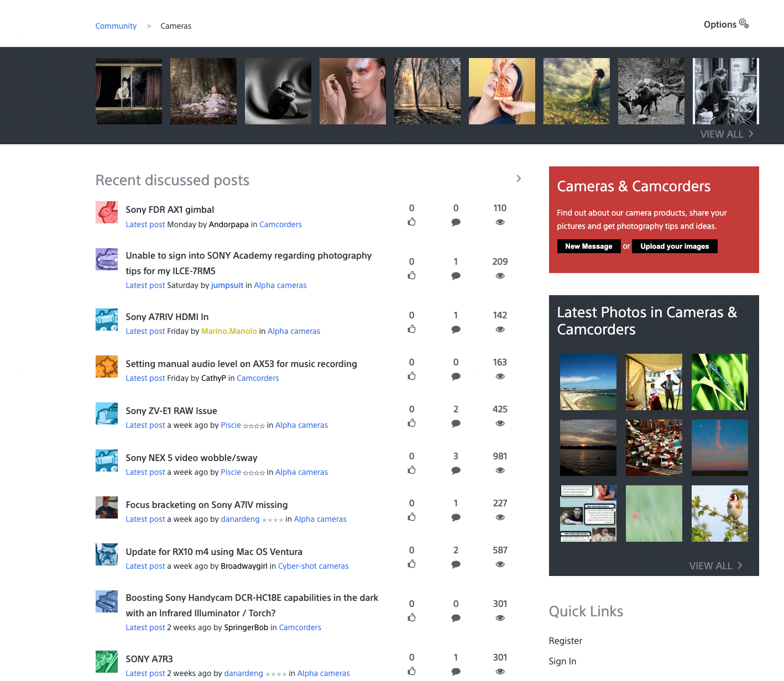
Task: Click the bulldog avatar beside RX10 m4 post
Action: tap(107, 554)
